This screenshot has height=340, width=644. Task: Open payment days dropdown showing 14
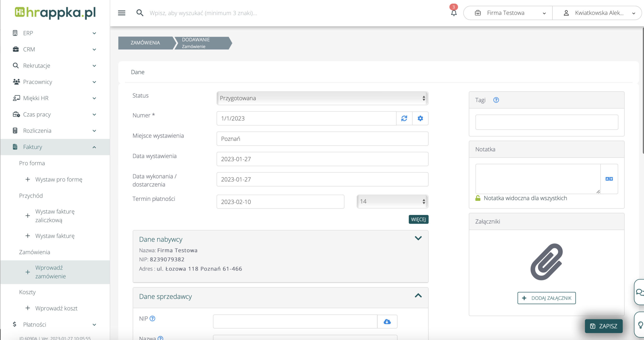(x=392, y=201)
